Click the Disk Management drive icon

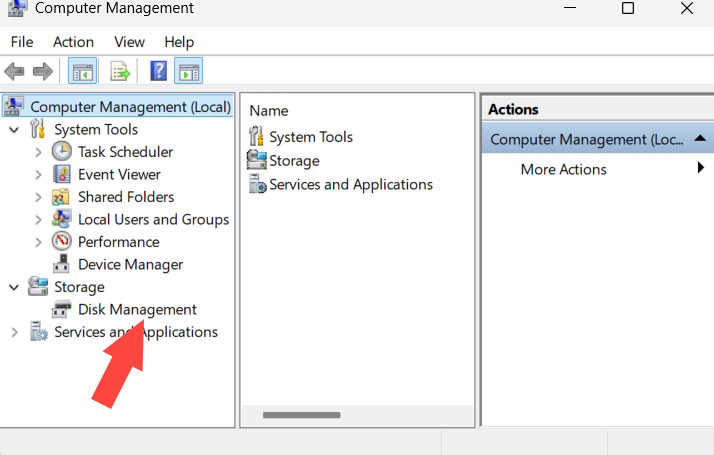pyautogui.click(x=61, y=309)
